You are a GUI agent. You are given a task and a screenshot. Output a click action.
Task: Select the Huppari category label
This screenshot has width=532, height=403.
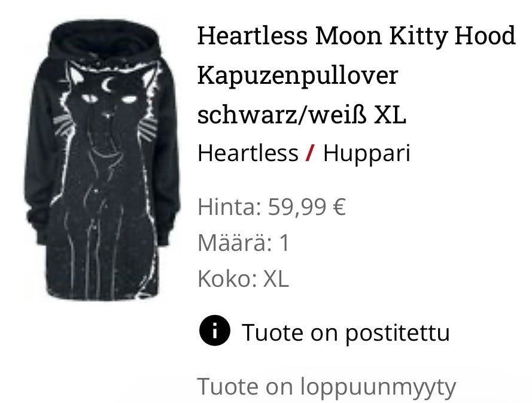(367, 153)
